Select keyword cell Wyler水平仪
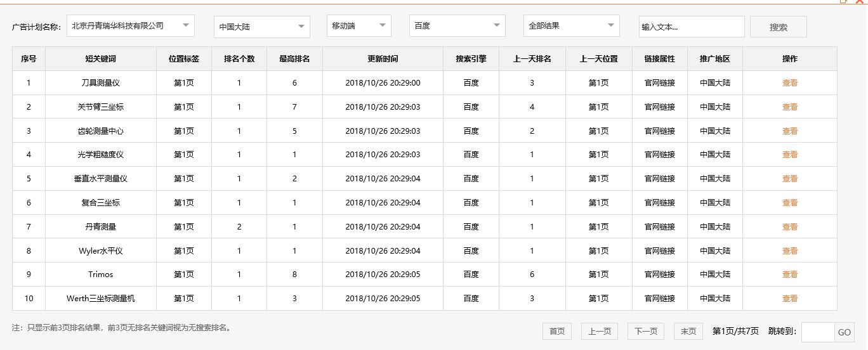Viewport: 868px width, 350px height. tap(101, 251)
